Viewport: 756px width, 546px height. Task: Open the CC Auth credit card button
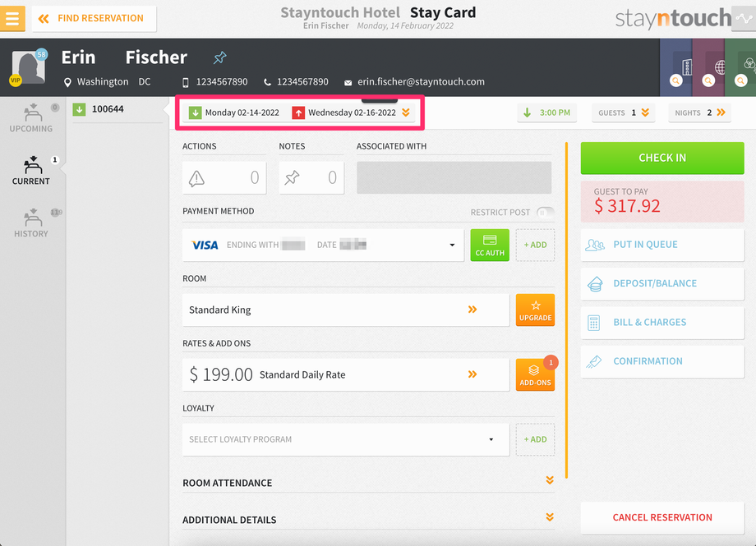click(490, 245)
